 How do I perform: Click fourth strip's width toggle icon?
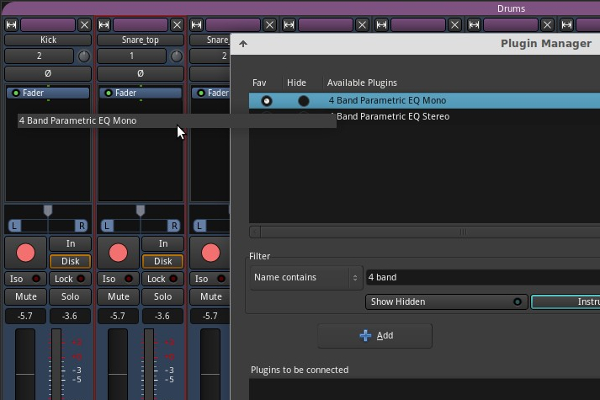click(289, 25)
